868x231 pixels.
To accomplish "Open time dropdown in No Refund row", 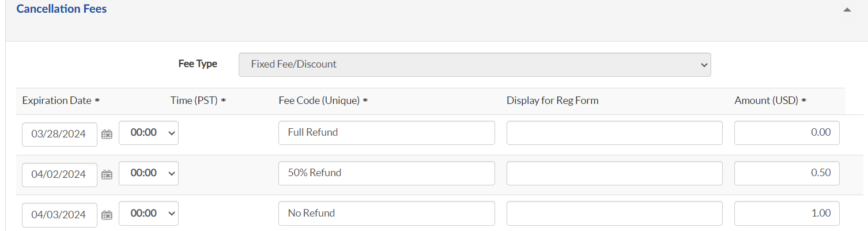I will [149, 214].
